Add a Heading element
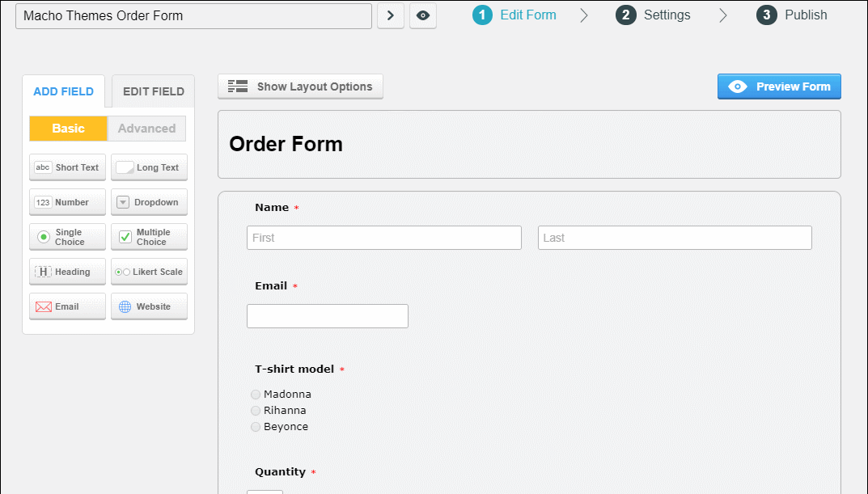Viewport: 868px width, 494px height. pyautogui.click(x=67, y=272)
